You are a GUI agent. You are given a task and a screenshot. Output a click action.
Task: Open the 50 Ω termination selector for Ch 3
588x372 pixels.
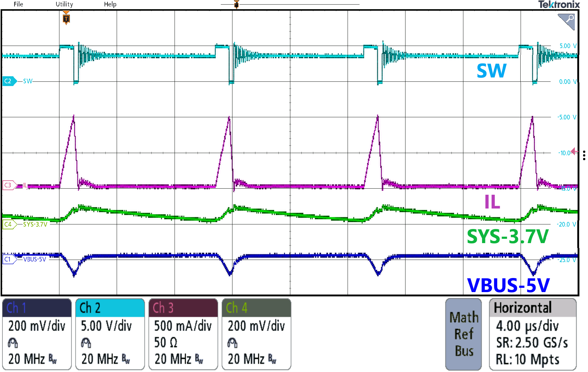(x=165, y=342)
